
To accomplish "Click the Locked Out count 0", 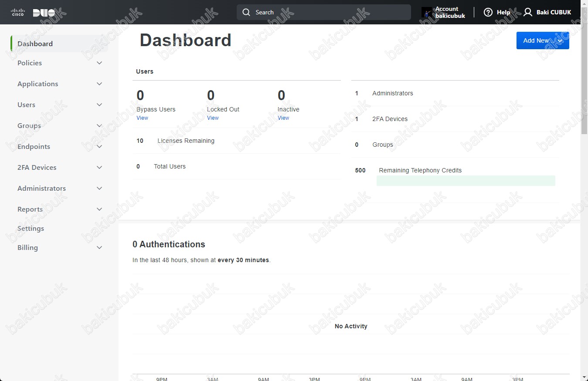I will (x=211, y=95).
